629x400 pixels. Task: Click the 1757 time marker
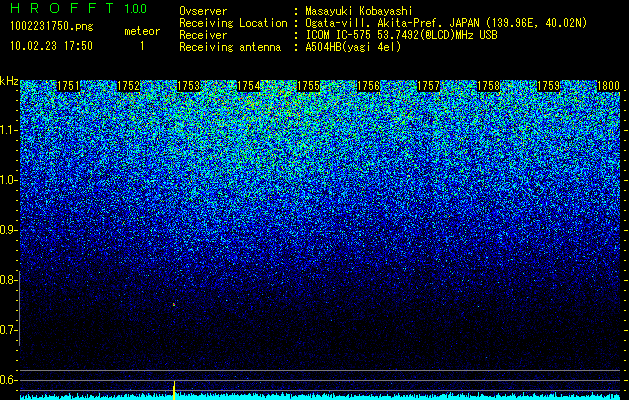click(428, 86)
